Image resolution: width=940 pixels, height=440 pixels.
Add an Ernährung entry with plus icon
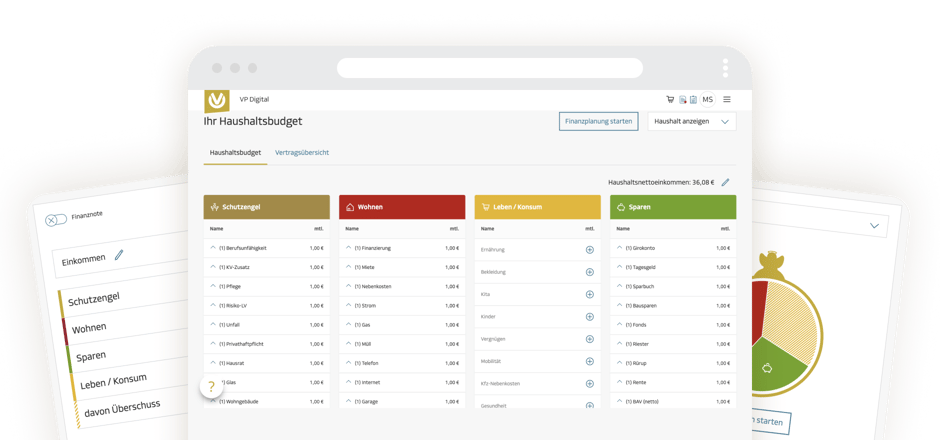point(589,250)
